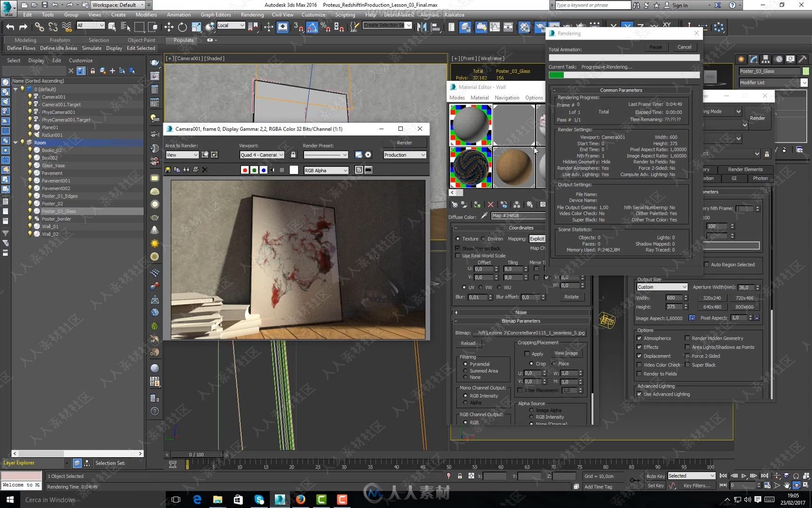Click the Redo arrow in main toolbar
The image size is (812, 508).
[x=23, y=27]
